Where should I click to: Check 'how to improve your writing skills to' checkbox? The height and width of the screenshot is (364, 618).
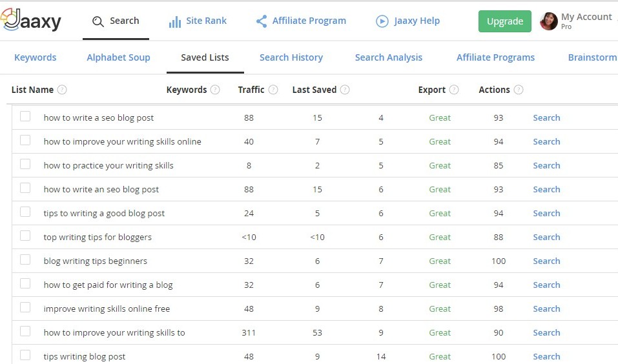click(25, 331)
